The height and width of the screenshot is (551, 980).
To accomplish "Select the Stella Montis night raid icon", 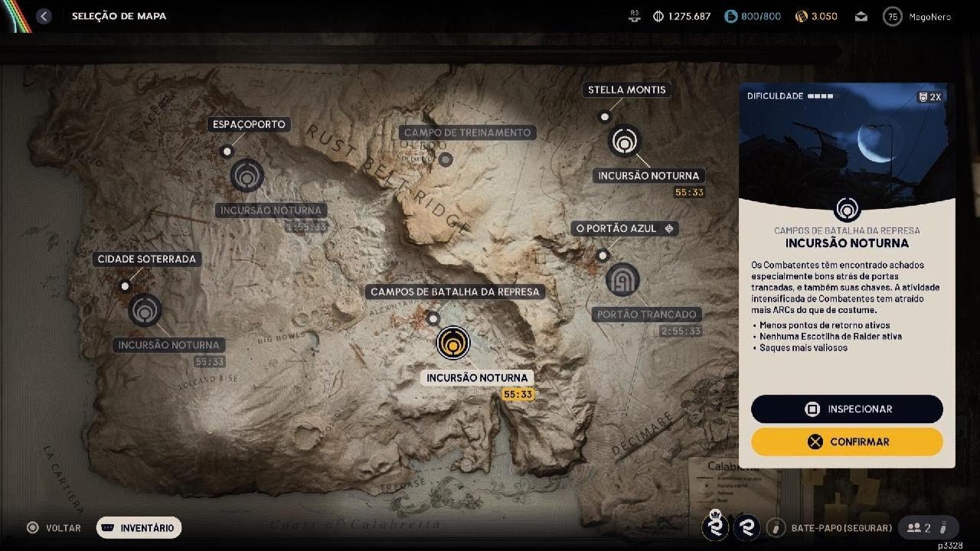I will coord(625,142).
